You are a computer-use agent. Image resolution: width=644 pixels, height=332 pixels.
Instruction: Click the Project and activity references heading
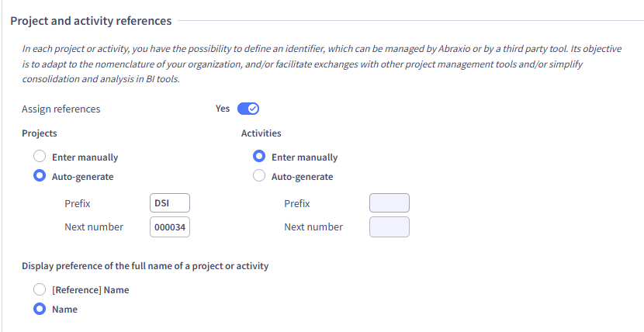(91, 20)
